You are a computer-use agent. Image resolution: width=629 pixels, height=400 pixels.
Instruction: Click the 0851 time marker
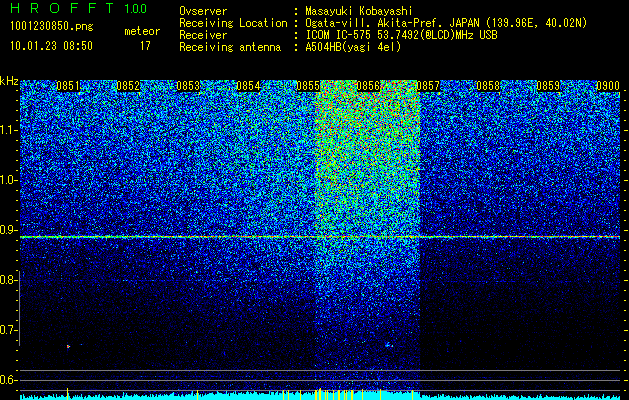tap(68, 86)
